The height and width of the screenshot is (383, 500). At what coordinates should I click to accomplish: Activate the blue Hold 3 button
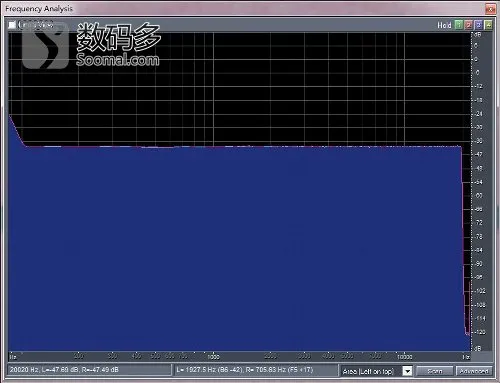pos(478,25)
